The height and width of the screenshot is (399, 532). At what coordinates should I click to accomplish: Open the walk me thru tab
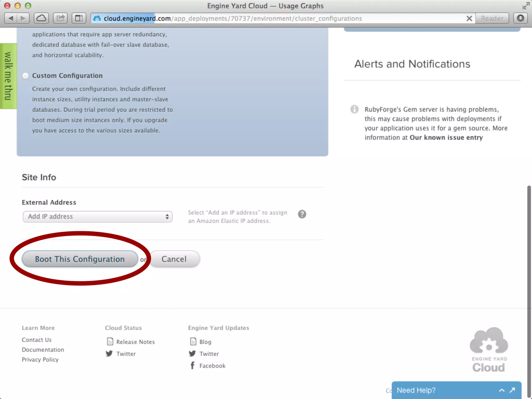[x=8, y=76]
